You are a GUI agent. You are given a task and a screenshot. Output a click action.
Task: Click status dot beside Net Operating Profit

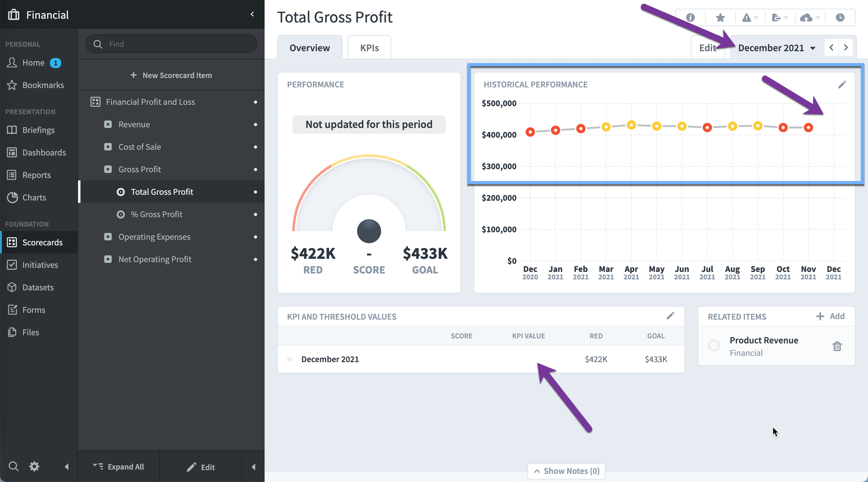(256, 259)
